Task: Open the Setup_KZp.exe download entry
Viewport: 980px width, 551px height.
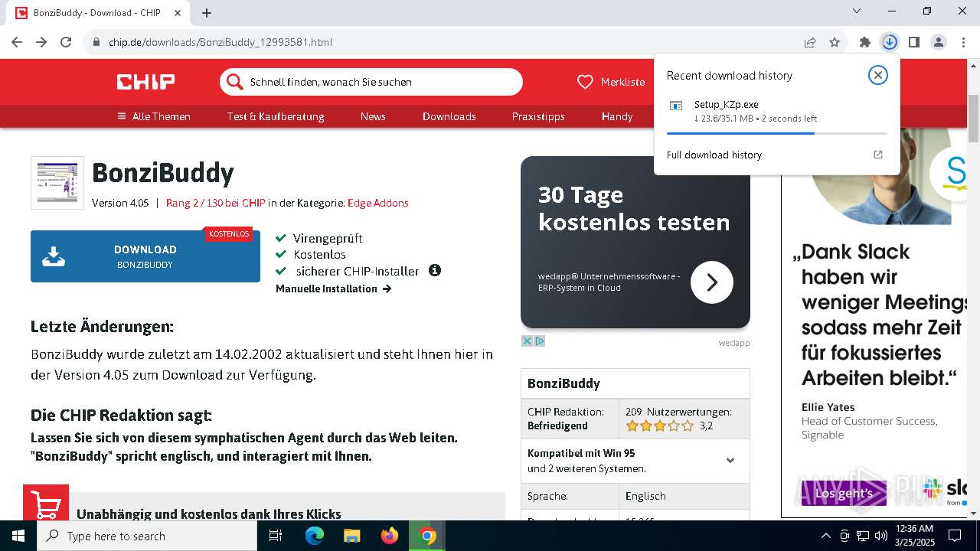Action: [776, 111]
